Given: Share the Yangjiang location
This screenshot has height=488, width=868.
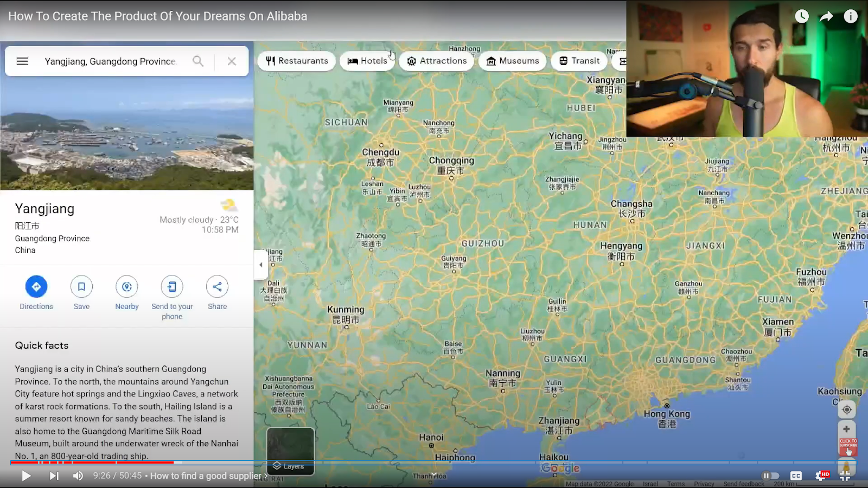Looking at the screenshot, I should pyautogui.click(x=217, y=293).
